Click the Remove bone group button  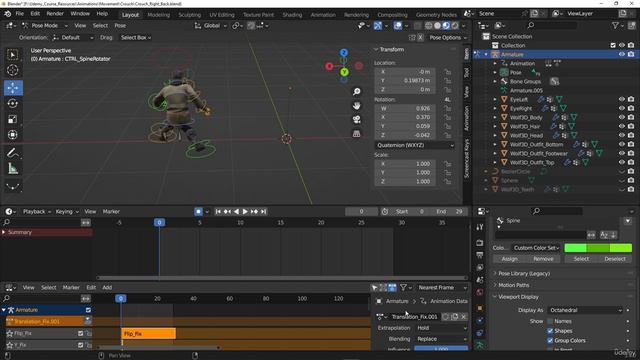click(x=543, y=259)
